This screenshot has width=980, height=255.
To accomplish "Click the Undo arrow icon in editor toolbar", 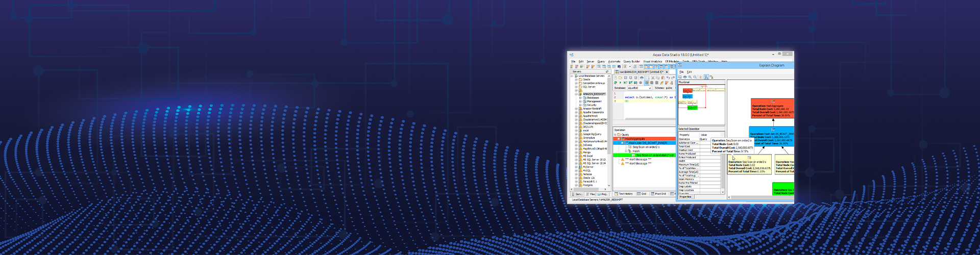I will (x=668, y=78).
